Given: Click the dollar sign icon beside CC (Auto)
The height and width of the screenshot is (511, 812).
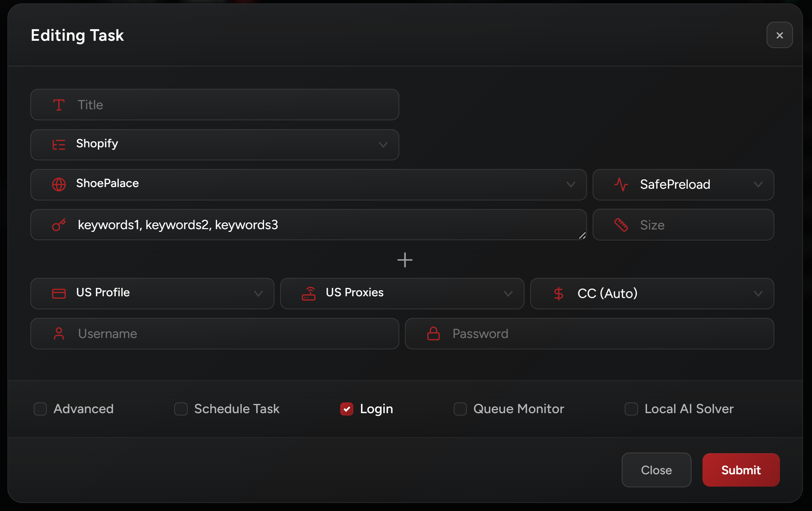Looking at the screenshot, I should click(x=559, y=294).
